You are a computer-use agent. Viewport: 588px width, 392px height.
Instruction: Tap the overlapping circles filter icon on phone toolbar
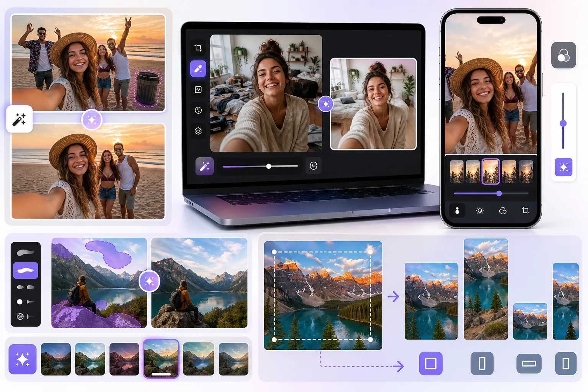(x=503, y=211)
